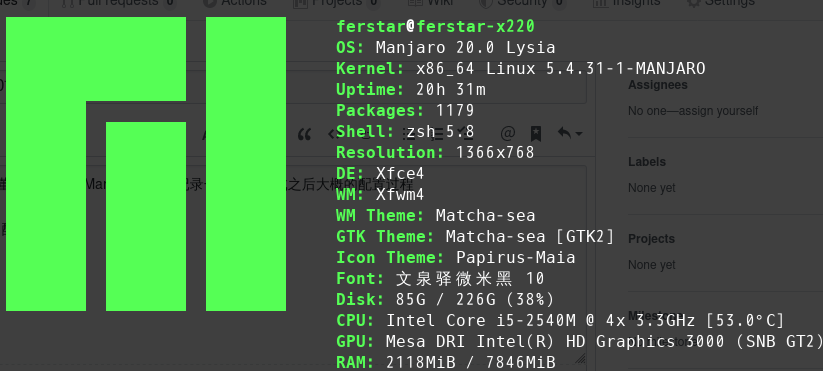This screenshot has width=823, height=371.
Task: Click the kernel version '5.4.31-1-MANJARO'
Action: pyautogui.click(x=626, y=69)
